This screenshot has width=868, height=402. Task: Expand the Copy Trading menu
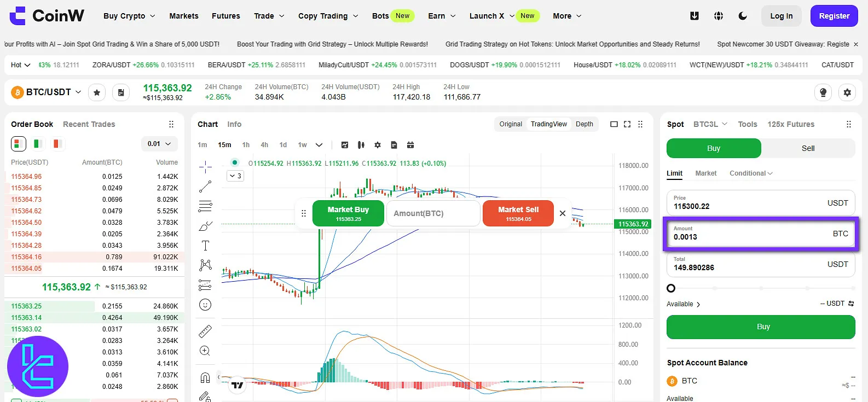click(x=328, y=16)
